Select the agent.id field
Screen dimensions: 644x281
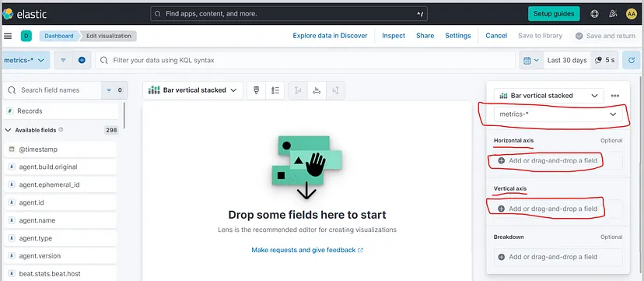click(61, 202)
